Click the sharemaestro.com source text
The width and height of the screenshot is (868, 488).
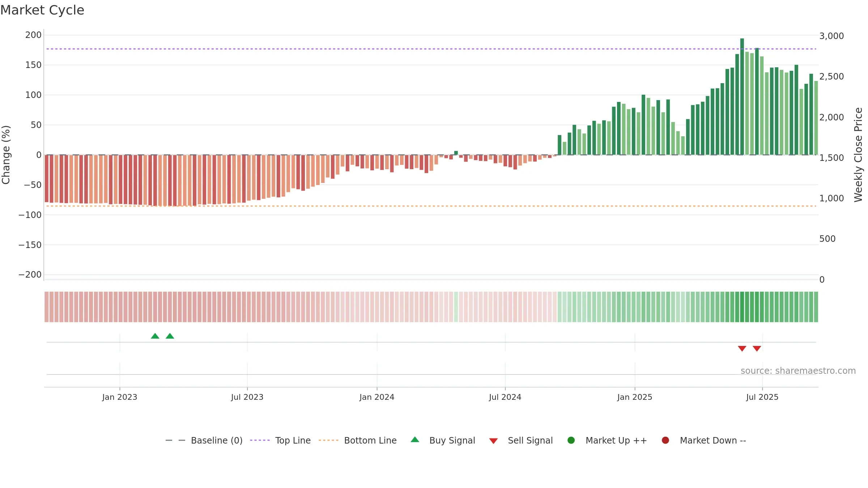click(798, 371)
